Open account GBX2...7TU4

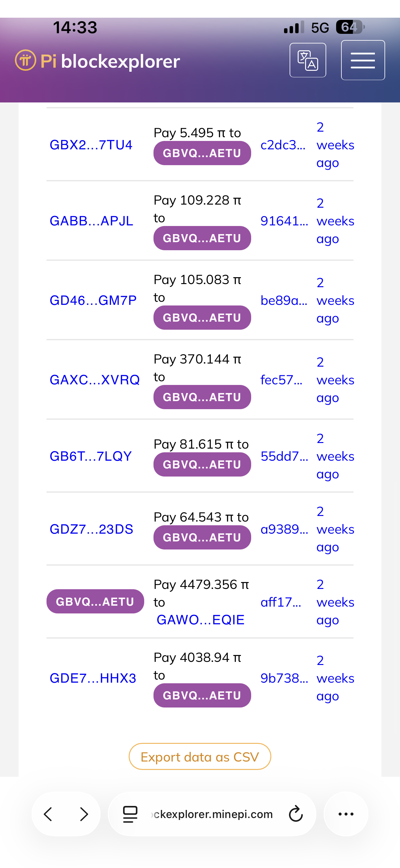[91, 145]
